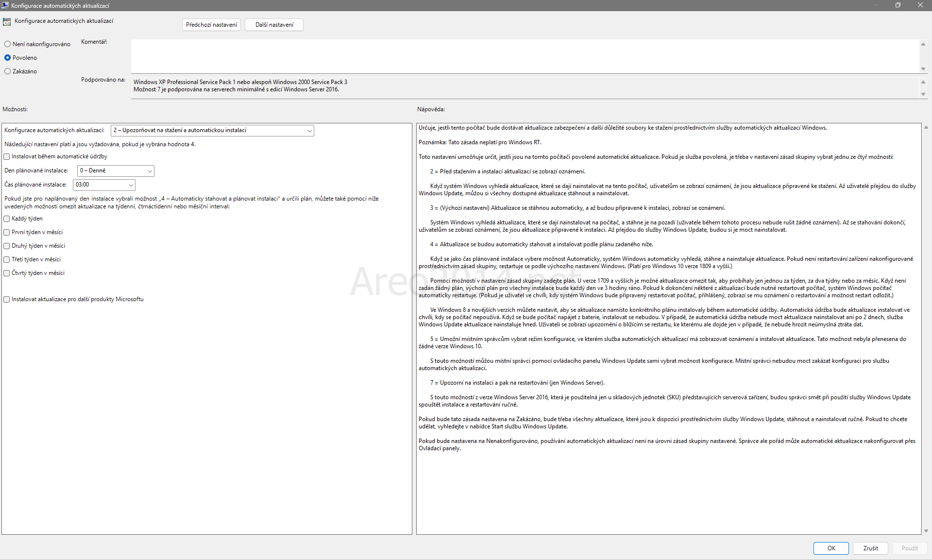Select the Není nakonfigurováno radio button
The height and width of the screenshot is (560, 932).
[x=7, y=44]
